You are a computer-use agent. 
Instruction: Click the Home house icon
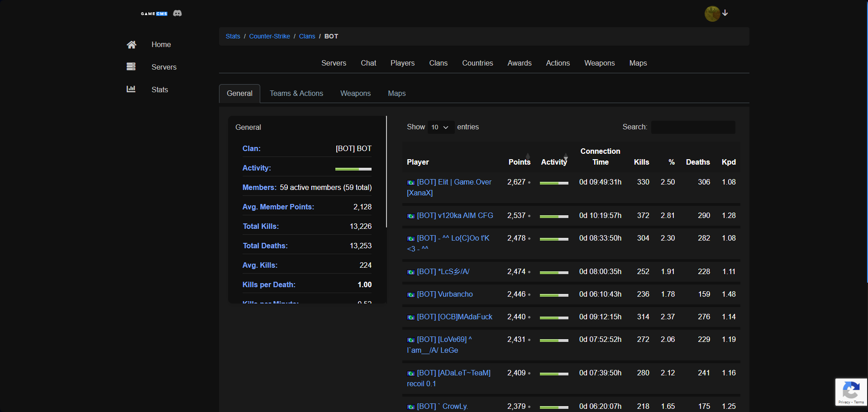(x=131, y=44)
